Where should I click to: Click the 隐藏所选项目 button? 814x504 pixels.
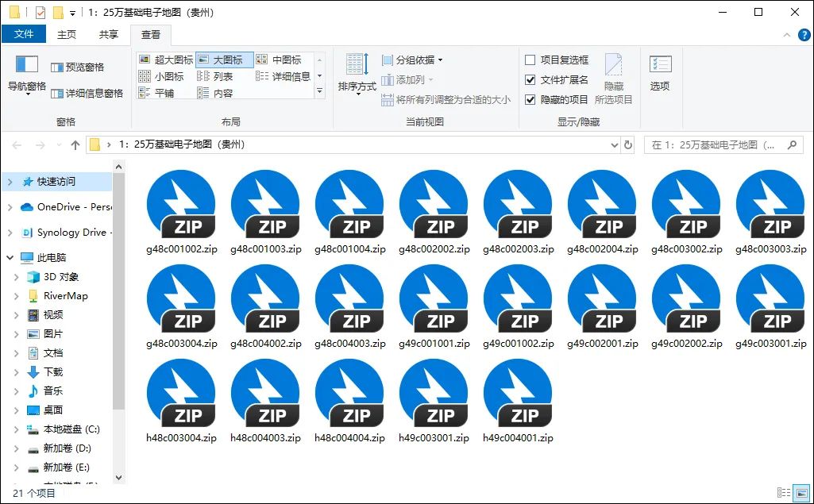coord(613,79)
